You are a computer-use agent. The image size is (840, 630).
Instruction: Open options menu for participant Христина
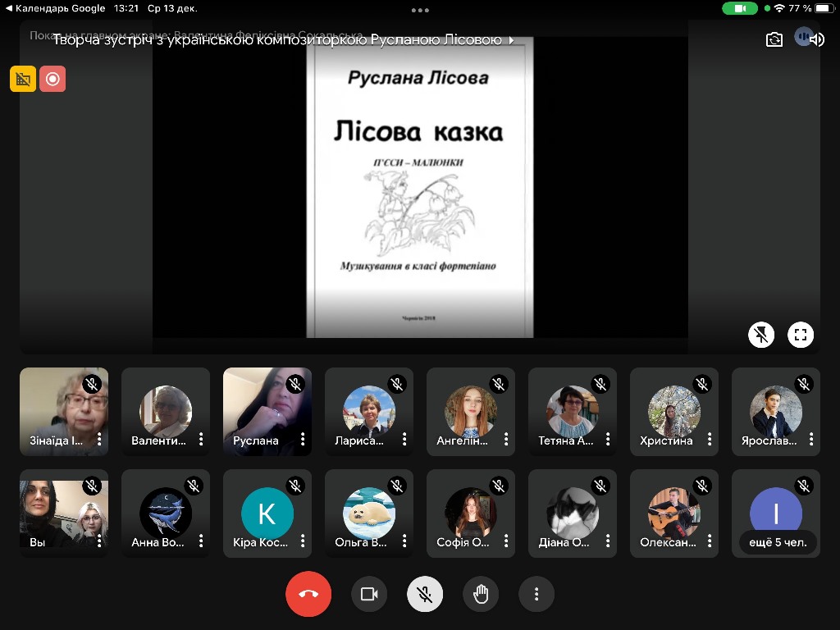[710, 440]
